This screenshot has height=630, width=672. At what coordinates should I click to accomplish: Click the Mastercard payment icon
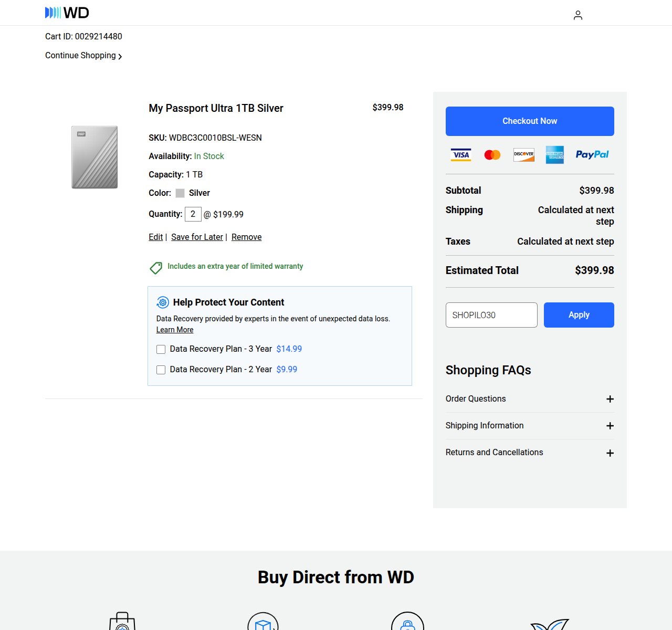(492, 155)
